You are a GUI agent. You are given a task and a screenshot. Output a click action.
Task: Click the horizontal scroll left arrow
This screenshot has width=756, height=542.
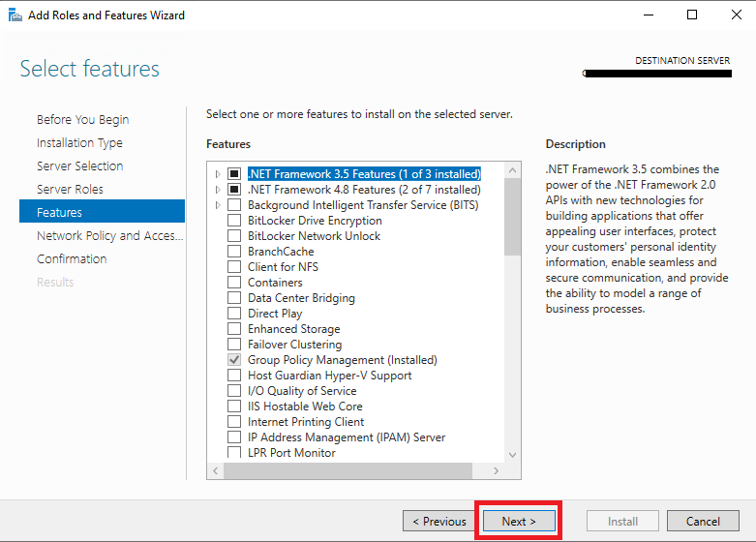216,470
